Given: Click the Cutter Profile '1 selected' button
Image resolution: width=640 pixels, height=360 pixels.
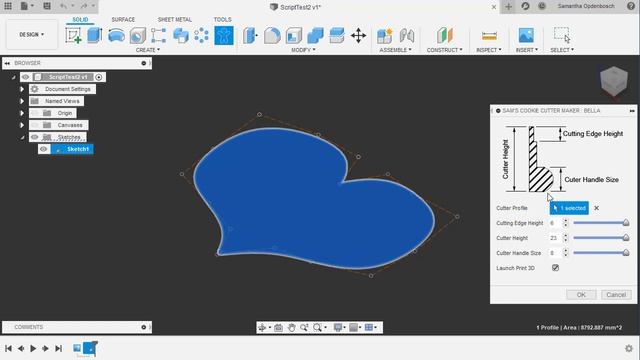Looking at the screenshot, I should coord(569,208).
